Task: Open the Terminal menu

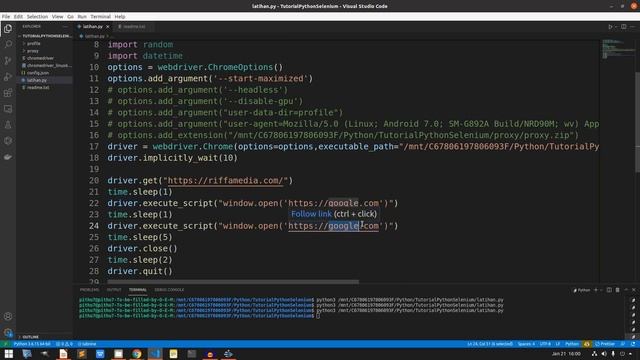Action: point(100,17)
